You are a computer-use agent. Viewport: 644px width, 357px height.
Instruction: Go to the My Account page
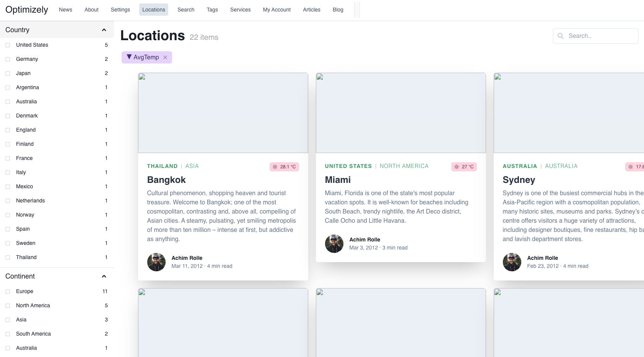[276, 10]
